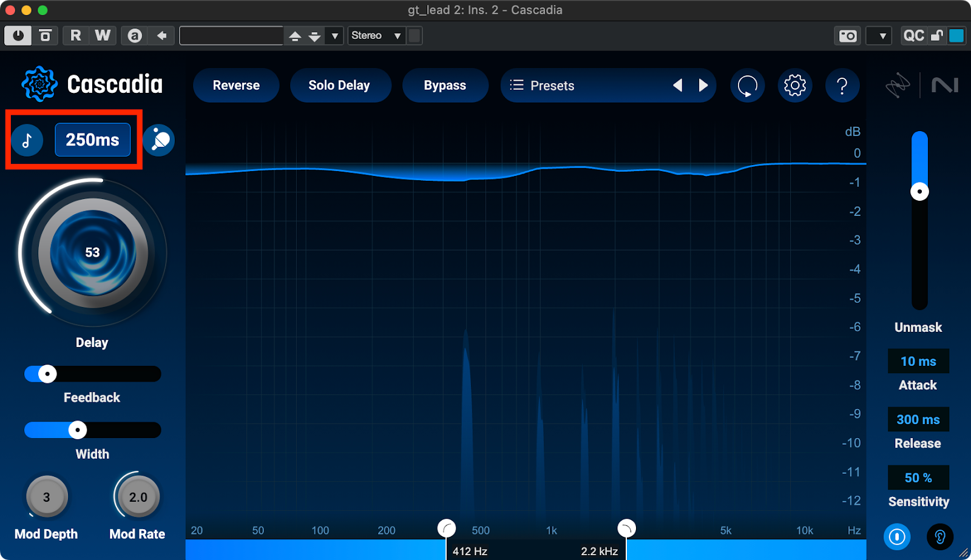971x560 pixels.
Task: Open help question mark icon
Action: pos(842,86)
